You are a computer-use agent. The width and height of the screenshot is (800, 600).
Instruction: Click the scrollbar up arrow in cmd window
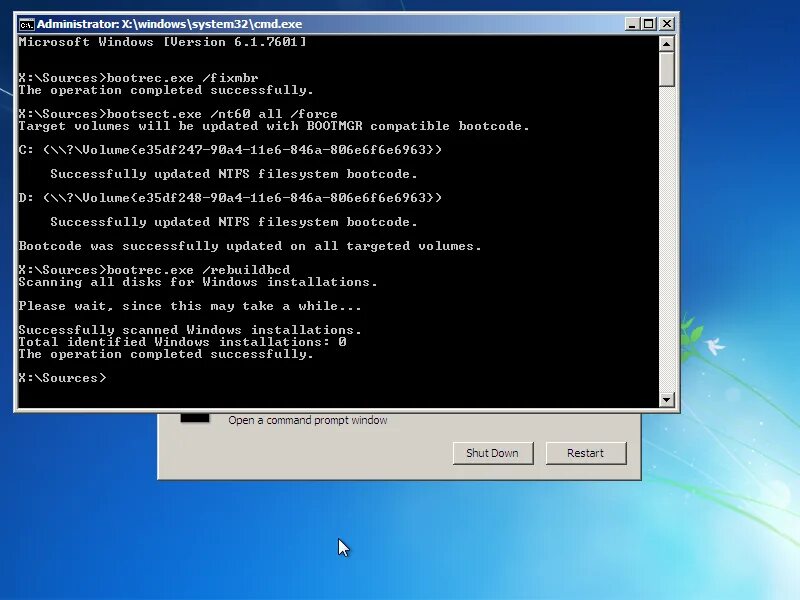pos(666,44)
